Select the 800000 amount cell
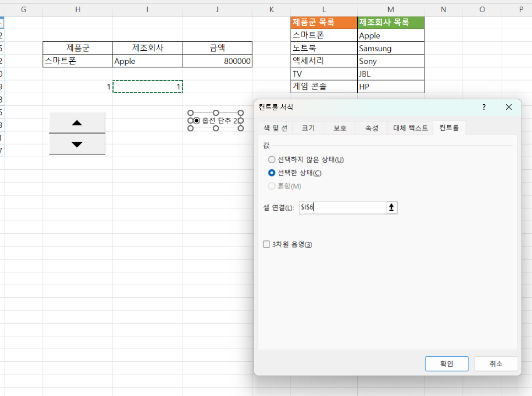The height and width of the screenshot is (396, 532). pyautogui.click(x=217, y=61)
